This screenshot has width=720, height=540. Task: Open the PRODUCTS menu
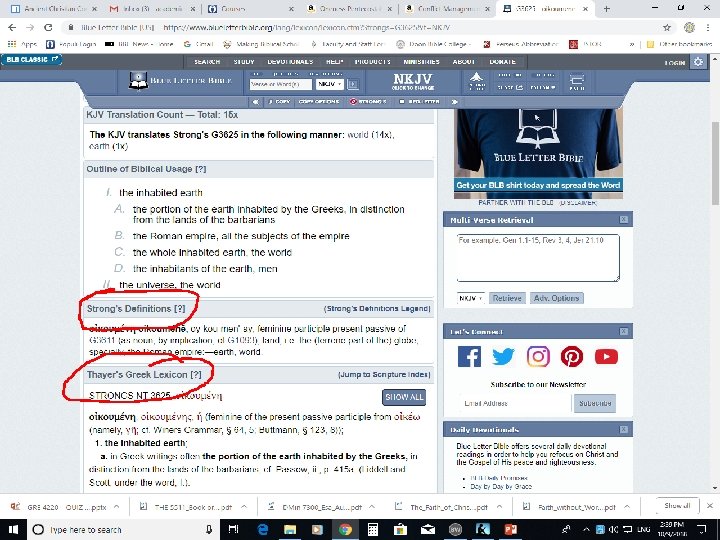[372, 62]
